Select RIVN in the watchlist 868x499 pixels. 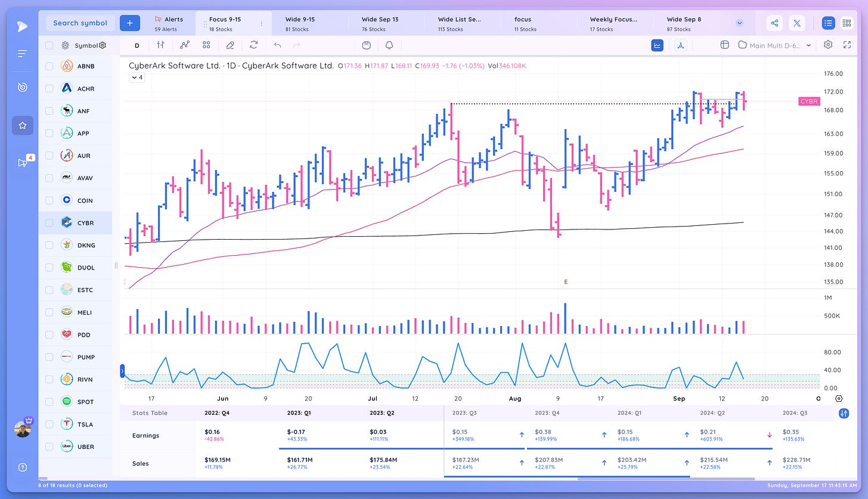pos(75,379)
